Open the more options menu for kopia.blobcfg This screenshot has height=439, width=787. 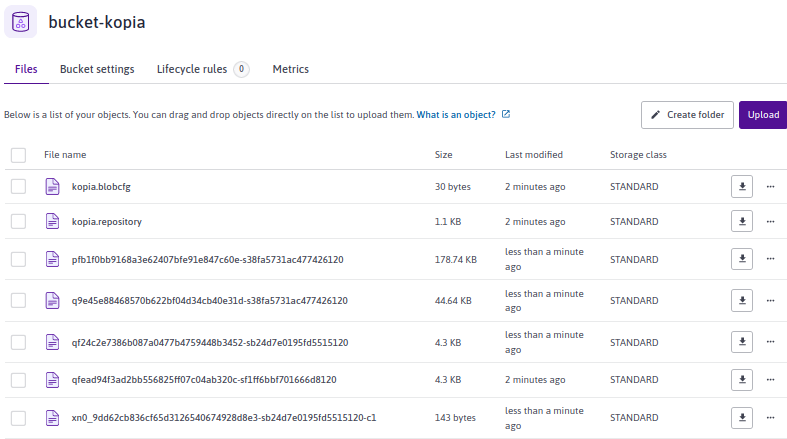coord(770,186)
